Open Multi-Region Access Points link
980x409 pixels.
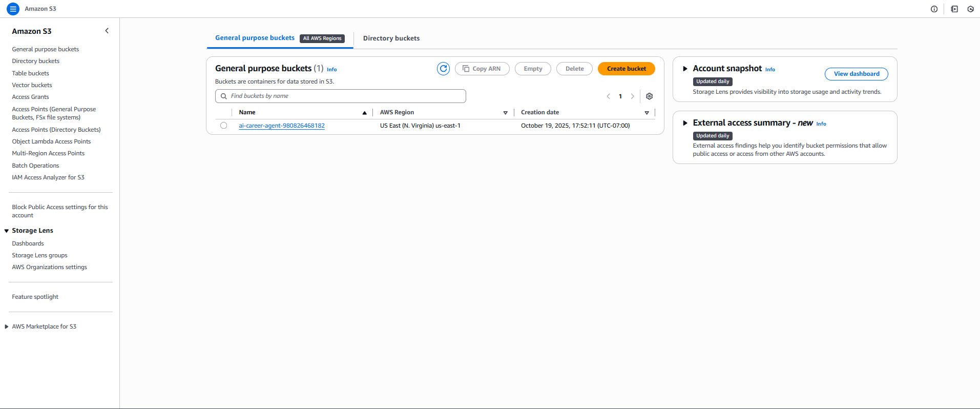point(48,153)
